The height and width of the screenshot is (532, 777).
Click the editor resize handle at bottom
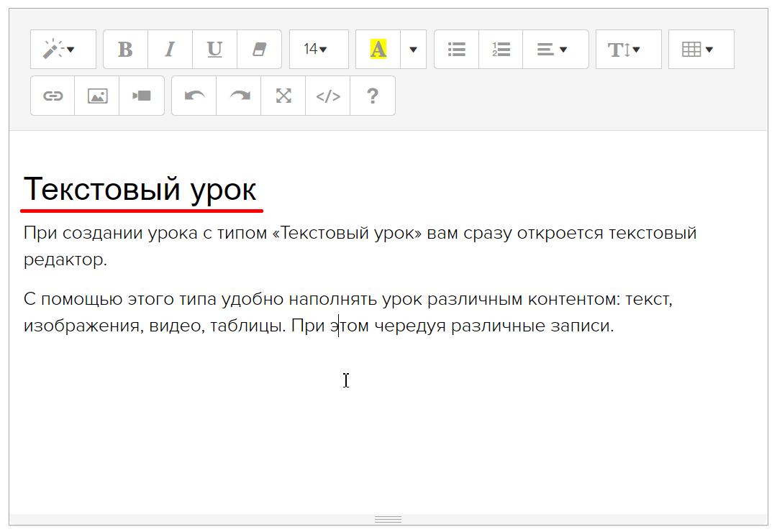(388, 519)
